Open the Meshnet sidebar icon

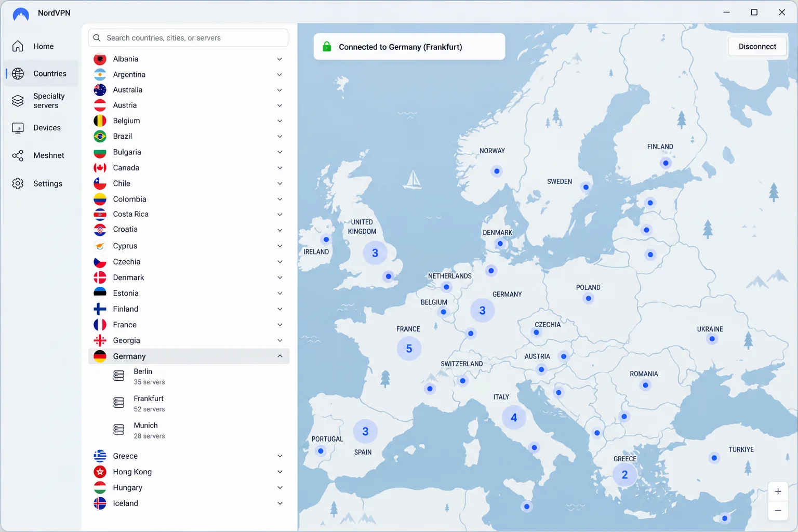coord(18,155)
